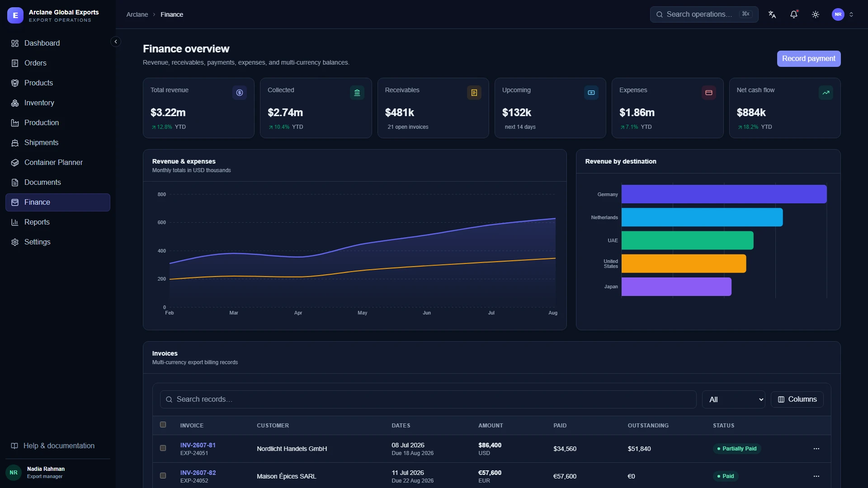The height and width of the screenshot is (488, 868).
Task: Click the Arclane breadcrumb
Action: click(137, 14)
